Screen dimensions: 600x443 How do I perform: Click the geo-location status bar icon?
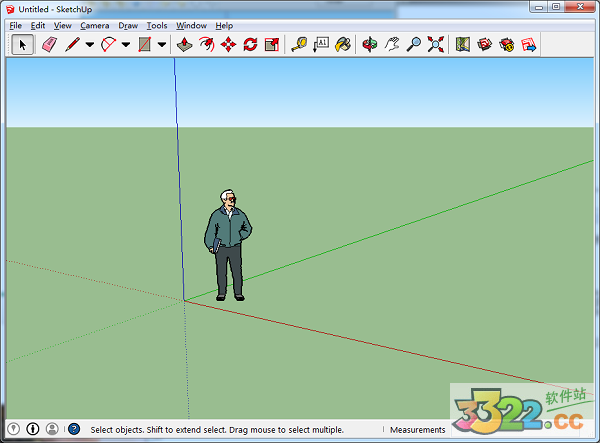pyautogui.click(x=14, y=429)
